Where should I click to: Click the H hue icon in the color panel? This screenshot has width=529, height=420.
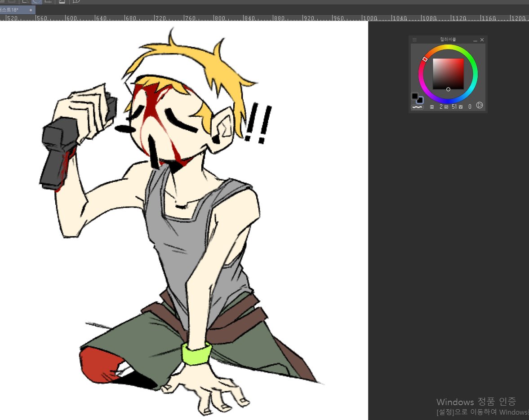pyautogui.click(x=432, y=107)
